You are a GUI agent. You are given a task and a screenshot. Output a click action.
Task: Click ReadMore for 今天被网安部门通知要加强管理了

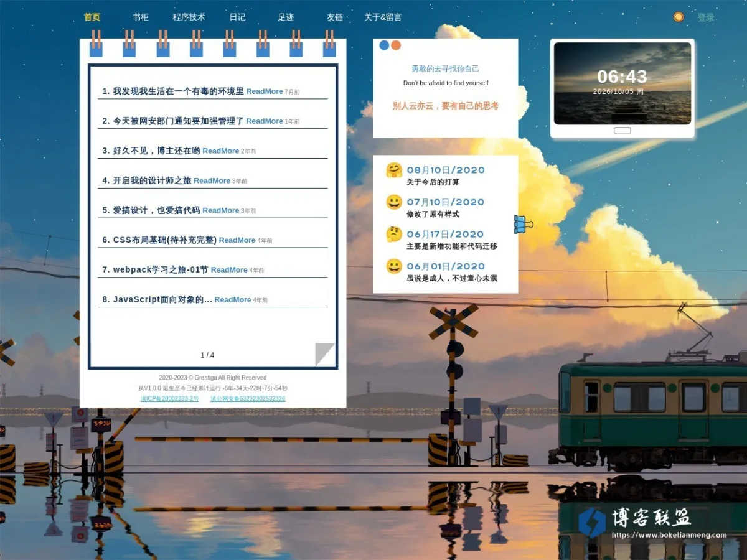pyautogui.click(x=265, y=121)
